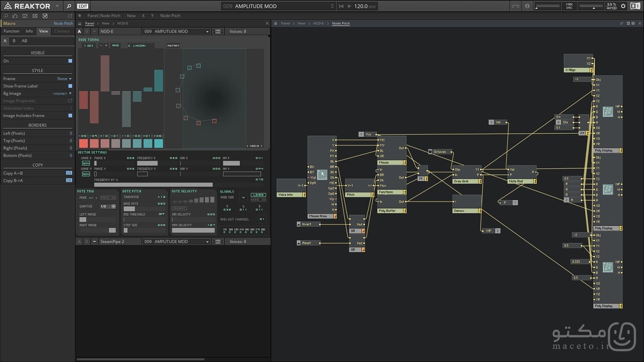Open the Quantize 1/8 dropdown
This screenshot has height=362, width=644.
coord(108,207)
